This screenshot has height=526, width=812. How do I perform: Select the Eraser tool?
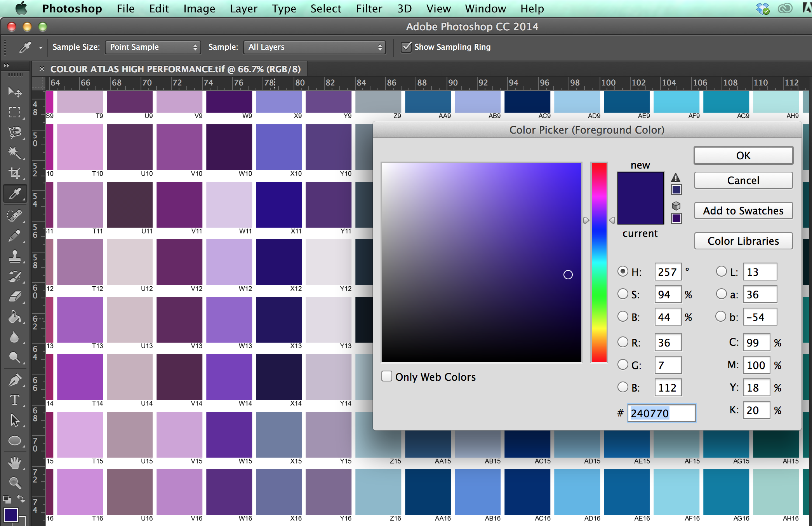point(15,297)
